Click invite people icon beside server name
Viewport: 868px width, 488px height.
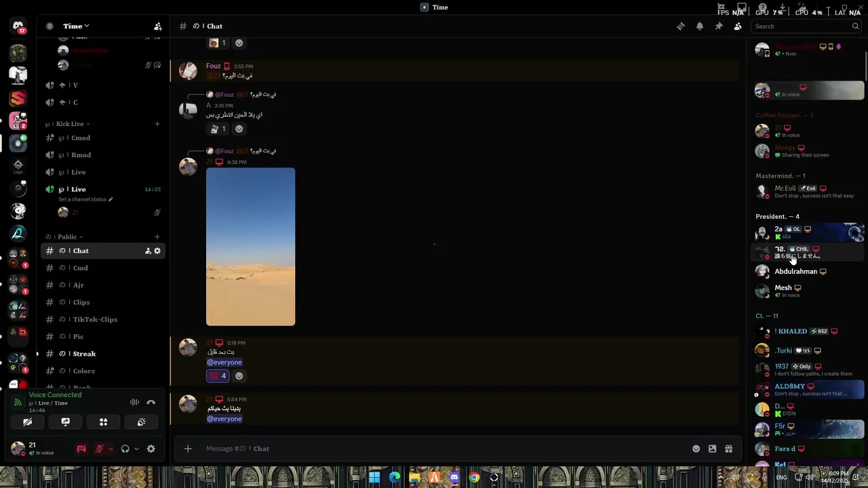157,26
